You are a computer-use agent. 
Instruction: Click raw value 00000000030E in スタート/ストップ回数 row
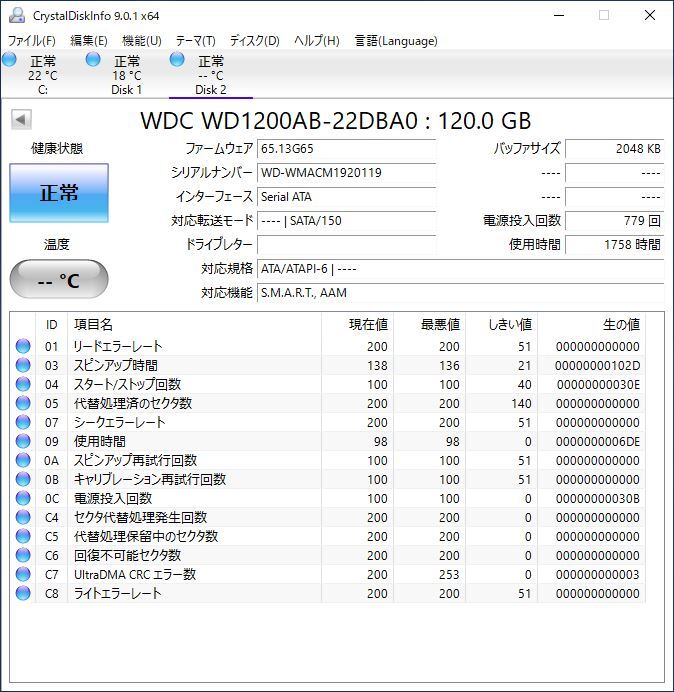[x=598, y=384]
